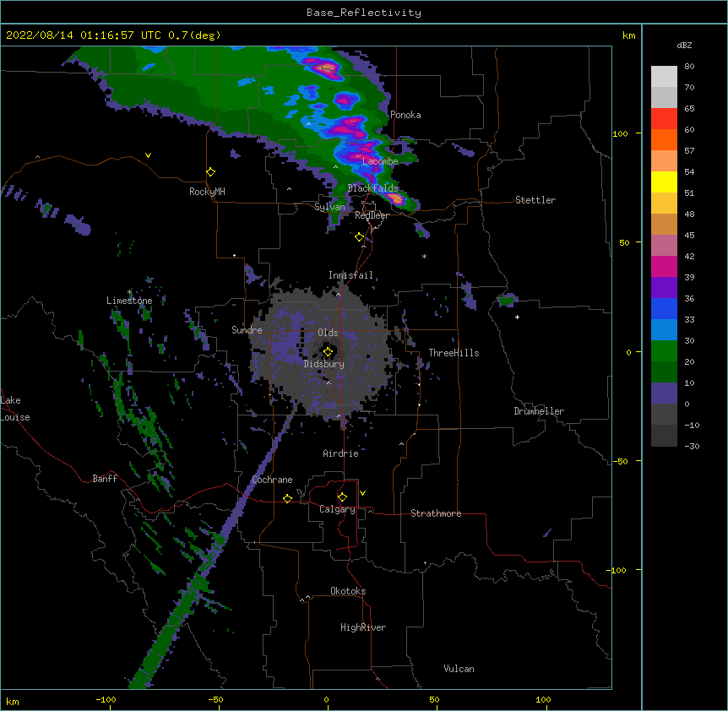This screenshot has height=711, width=728.
Task: Select the blue 36 dBZ legend swatch
Action: [x=664, y=308]
